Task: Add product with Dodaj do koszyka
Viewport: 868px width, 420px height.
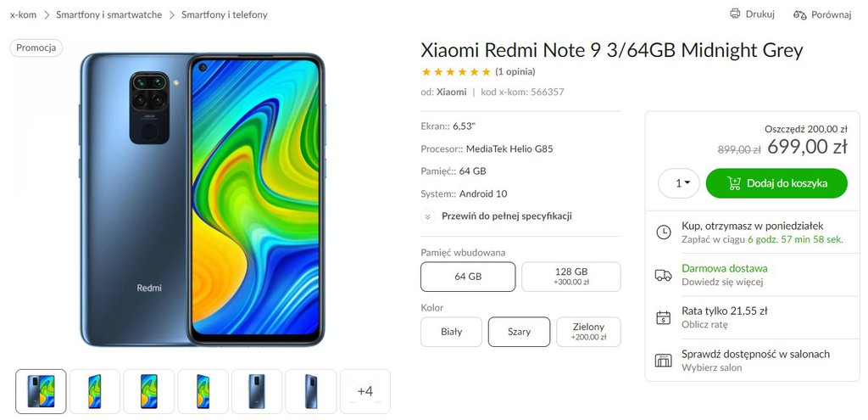Action: pos(776,183)
